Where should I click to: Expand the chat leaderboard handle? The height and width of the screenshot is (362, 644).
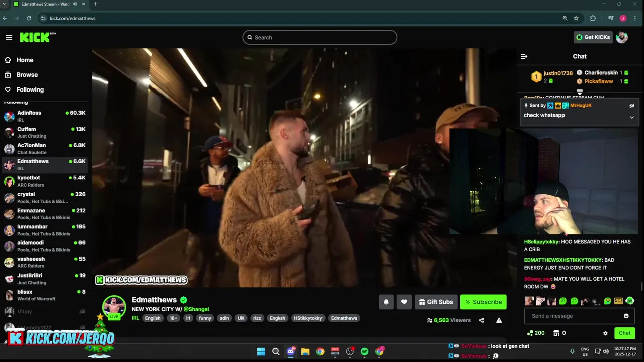(580, 92)
